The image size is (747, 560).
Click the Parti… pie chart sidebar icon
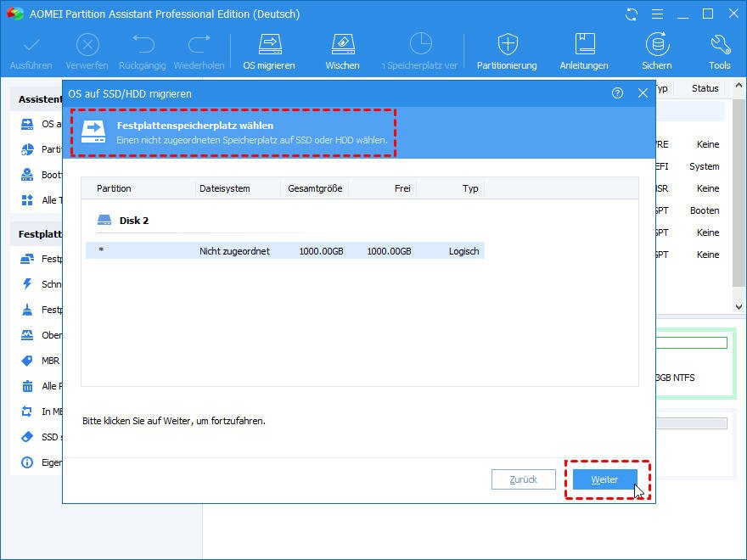click(27, 149)
